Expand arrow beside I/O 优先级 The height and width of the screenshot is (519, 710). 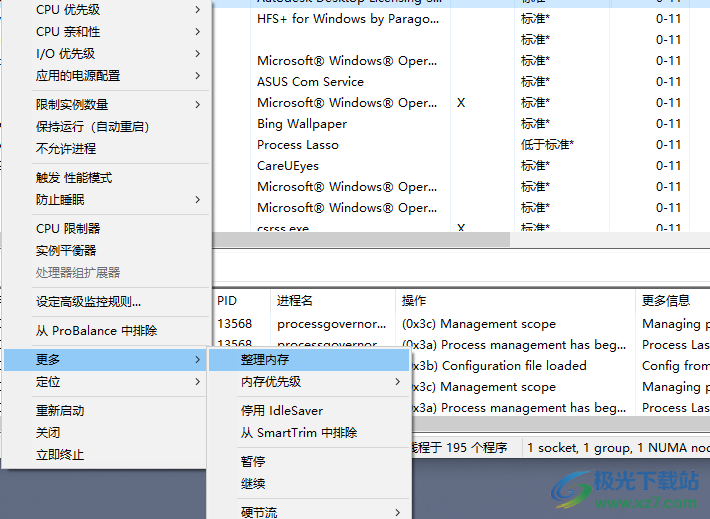[197, 53]
